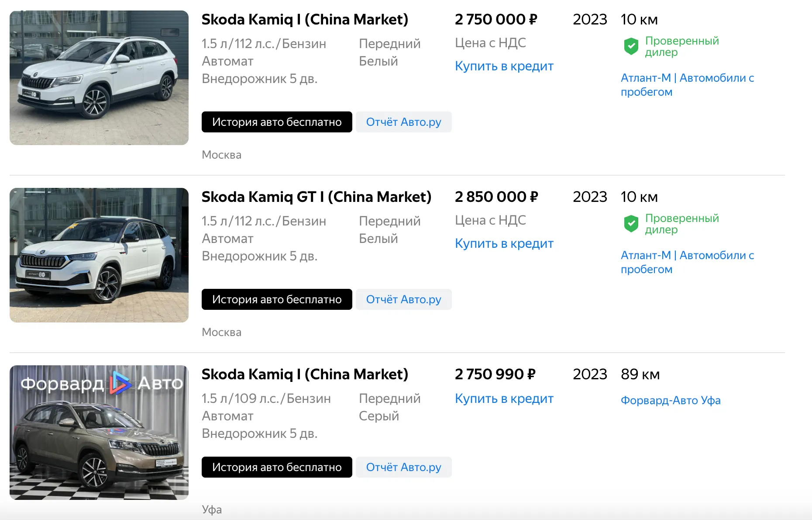
Task: Click 'Купить в кредит' under 2 750 000 ₽
Action: pyautogui.click(x=504, y=66)
